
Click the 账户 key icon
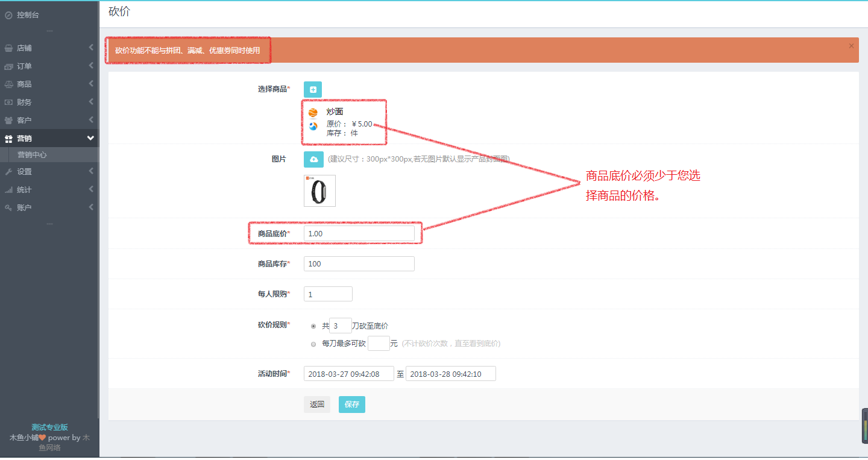click(8, 207)
